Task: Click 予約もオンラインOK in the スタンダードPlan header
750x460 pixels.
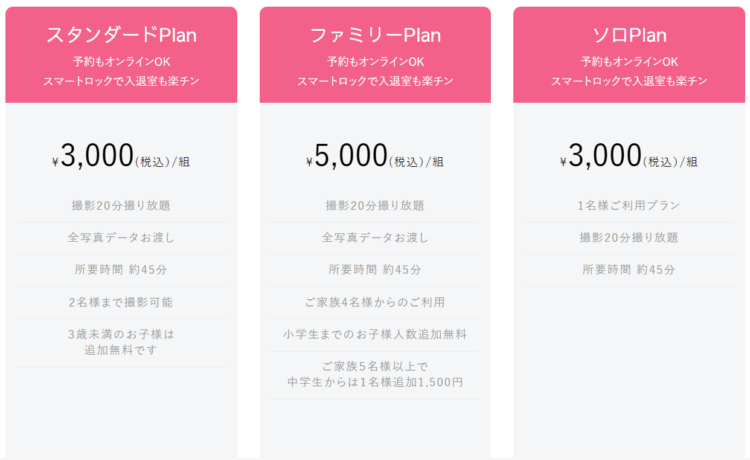Action: click(x=121, y=62)
